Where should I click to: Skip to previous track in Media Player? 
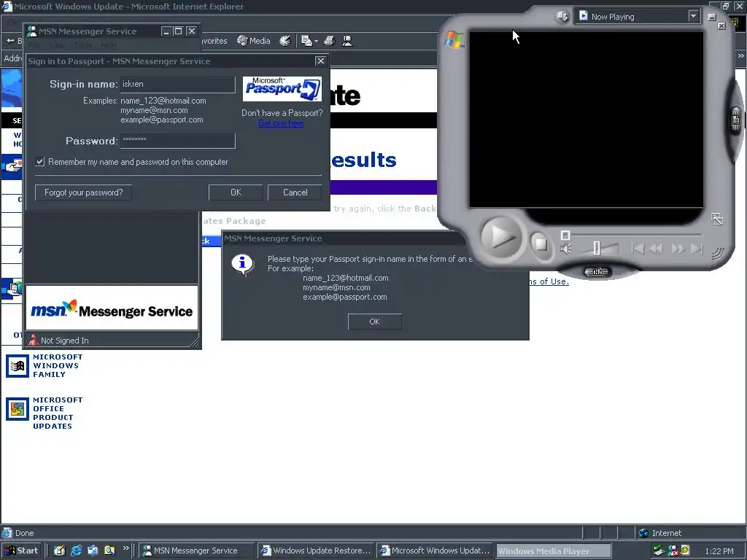(x=638, y=248)
